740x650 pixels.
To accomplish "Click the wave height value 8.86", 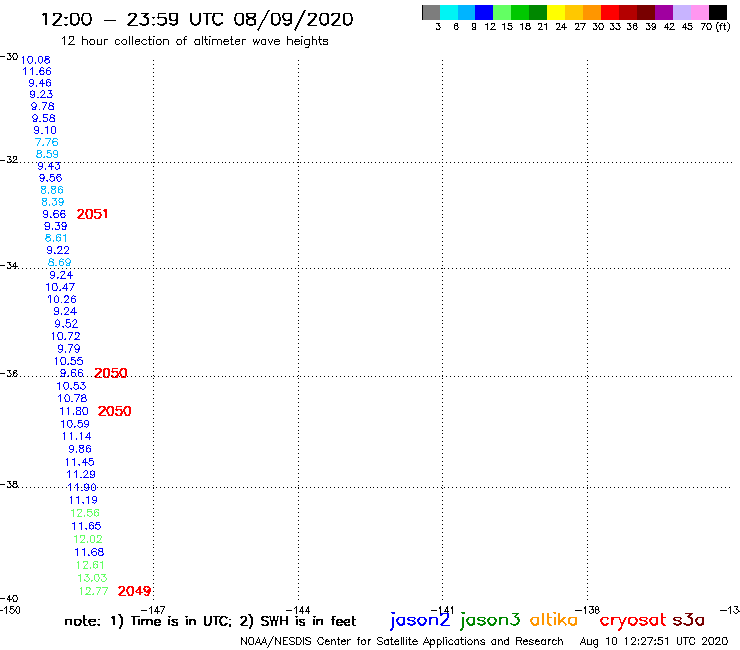I will (52, 190).
